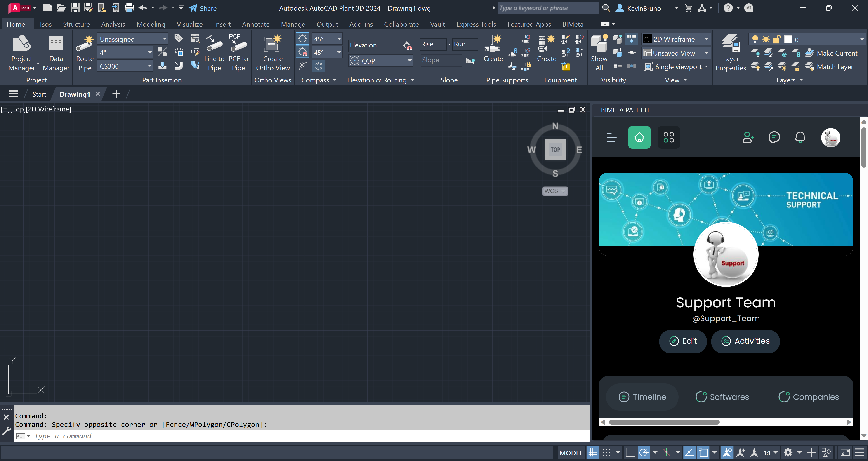Open the 4" pipe size dropdown
The width and height of the screenshot is (868, 461).
tap(125, 53)
